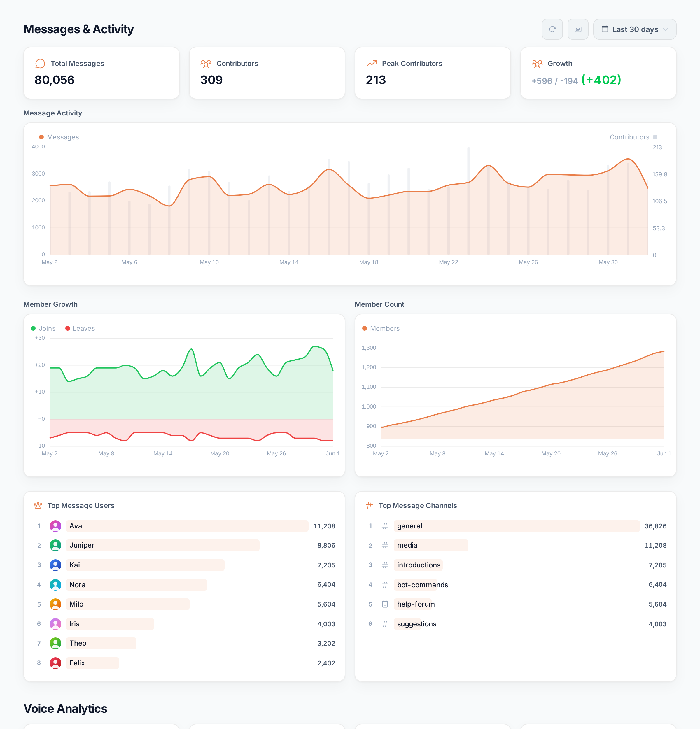Open the Last 30 days dropdown
This screenshot has height=729, width=700.
(x=635, y=29)
